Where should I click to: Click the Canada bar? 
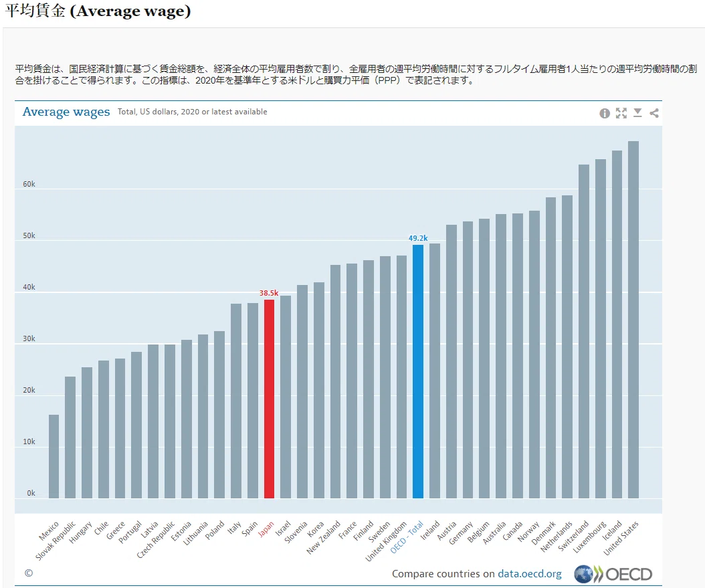click(x=518, y=356)
